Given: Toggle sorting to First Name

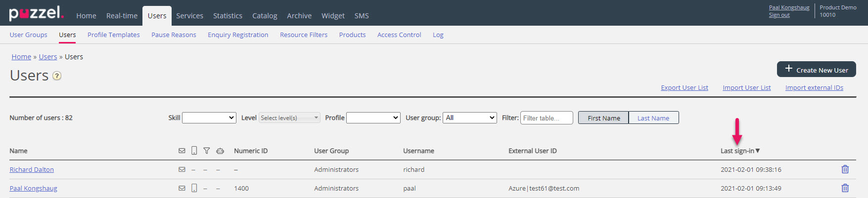Looking at the screenshot, I should 603,118.
